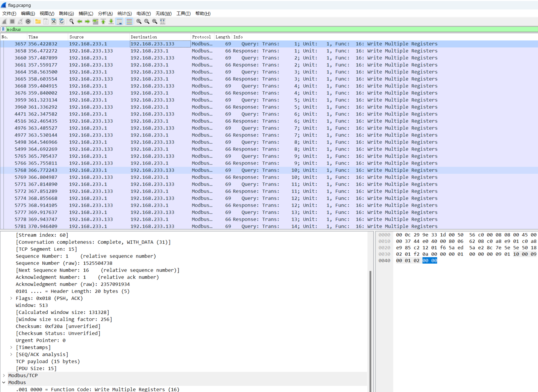
Task: Click the capture options gear icon
Action: click(x=28, y=21)
